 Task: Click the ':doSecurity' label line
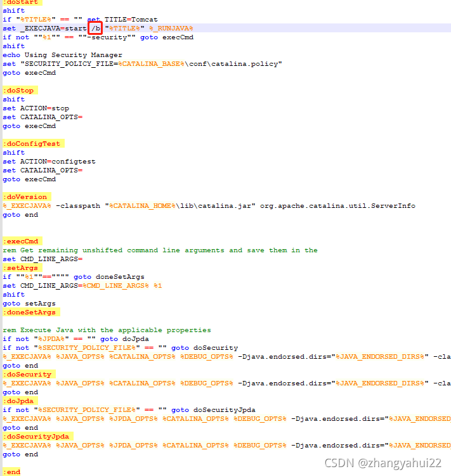click(x=29, y=375)
